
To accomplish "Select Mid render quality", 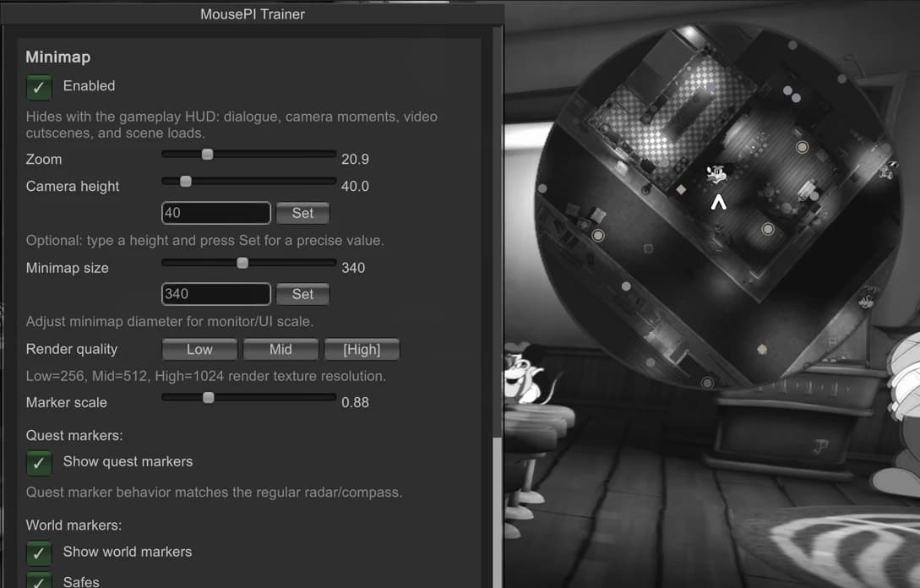I will click(x=280, y=349).
